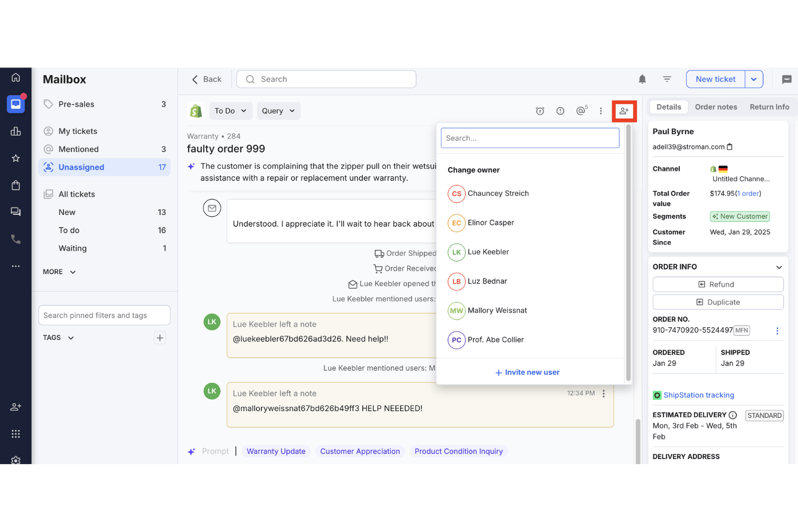Screen dimensions: 798x532
Task: Click the AI summary sparkle icon
Action: pos(191,167)
